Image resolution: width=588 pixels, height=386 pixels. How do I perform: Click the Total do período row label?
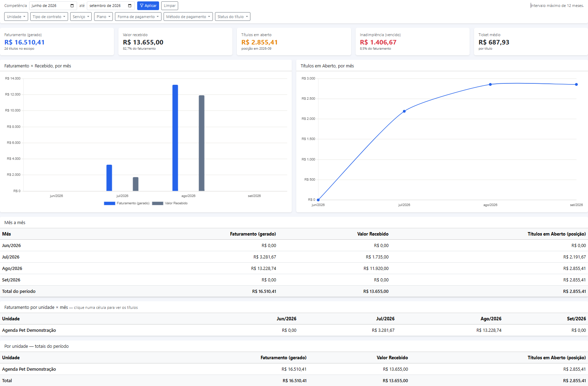pos(19,291)
